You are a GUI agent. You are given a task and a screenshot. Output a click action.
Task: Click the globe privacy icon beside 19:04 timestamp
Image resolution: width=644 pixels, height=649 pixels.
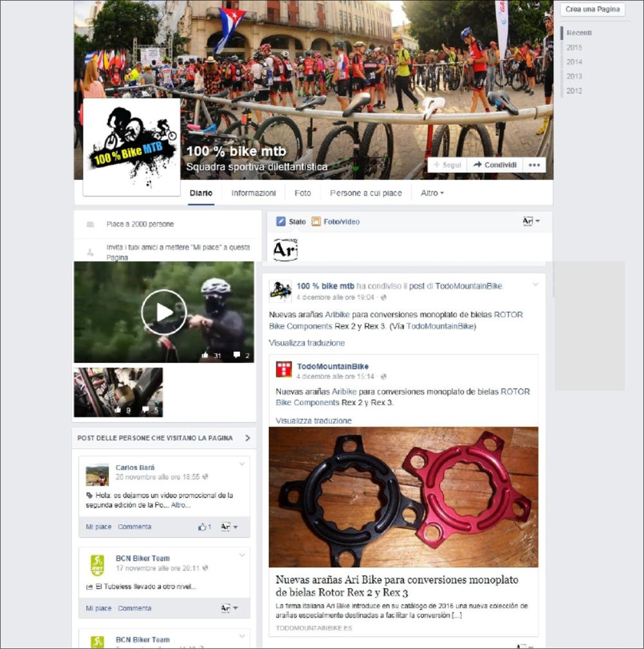coord(383,297)
